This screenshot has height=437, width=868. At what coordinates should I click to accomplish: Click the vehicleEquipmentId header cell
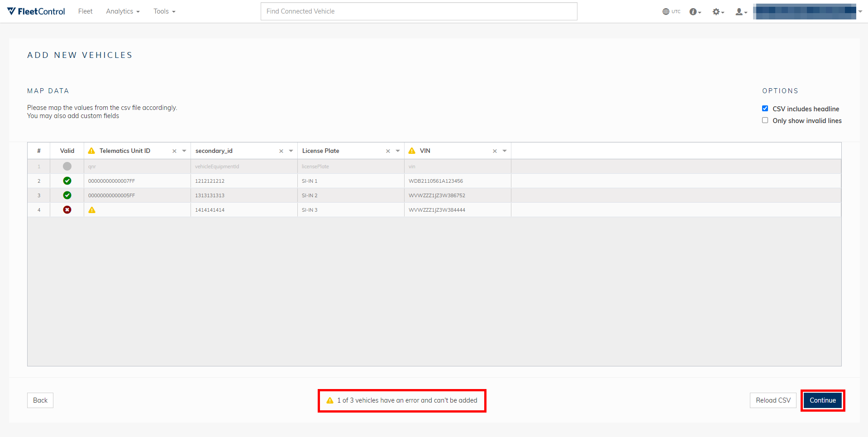pyautogui.click(x=244, y=166)
